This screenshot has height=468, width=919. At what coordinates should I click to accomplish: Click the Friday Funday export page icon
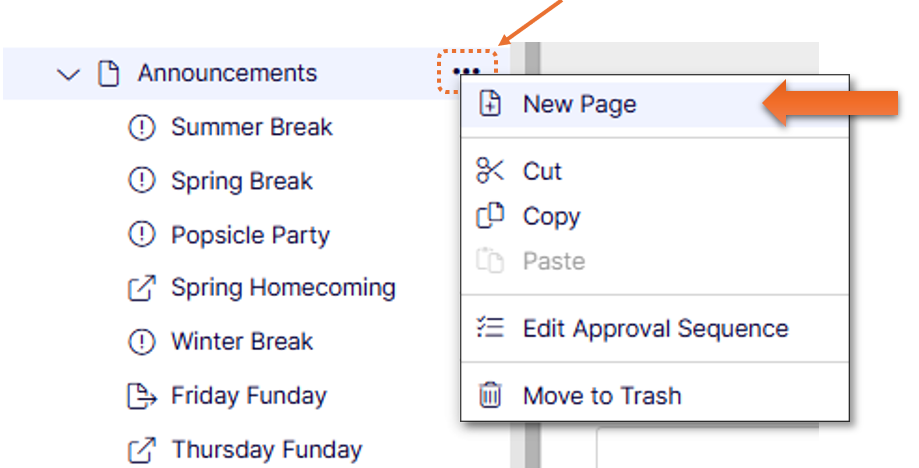click(x=142, y=396)
